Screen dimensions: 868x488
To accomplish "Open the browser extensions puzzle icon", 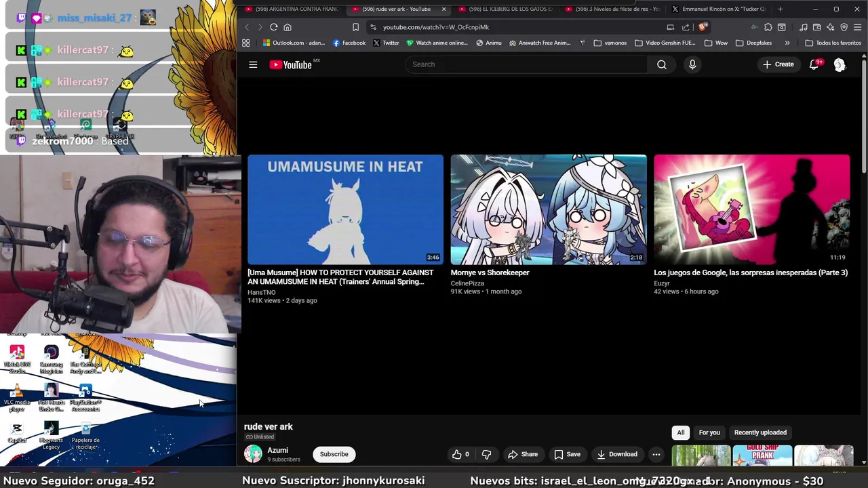I will tap(768, 27).
